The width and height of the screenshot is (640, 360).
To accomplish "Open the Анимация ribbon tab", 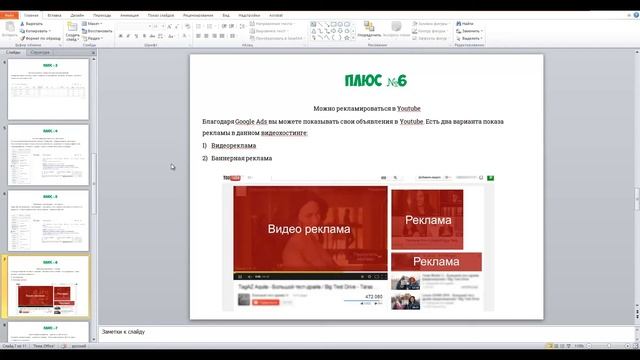I will click(129, 15).
